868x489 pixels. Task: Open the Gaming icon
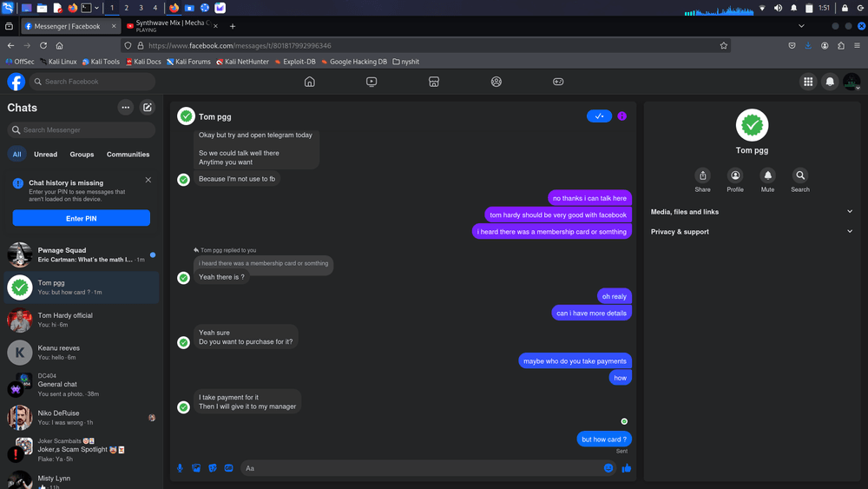(x=558, y=82)
